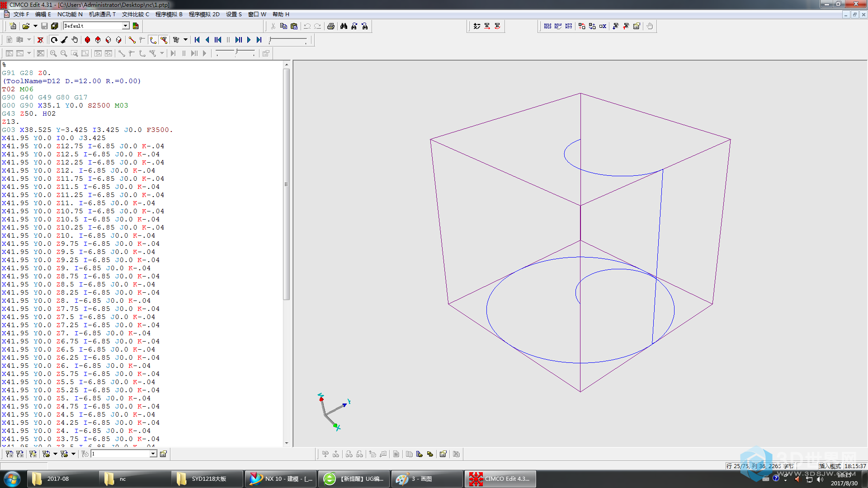The width and height of the screenshot is (868, 488).
Task: Open the 3 - 画图 Paint taskbar item
Action: [x=427, y=479]
